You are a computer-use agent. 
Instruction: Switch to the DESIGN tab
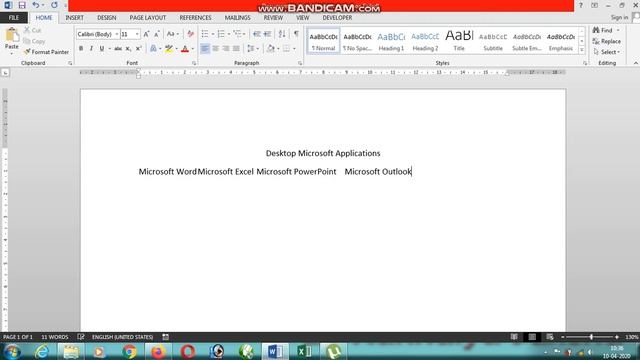(107, 18)
